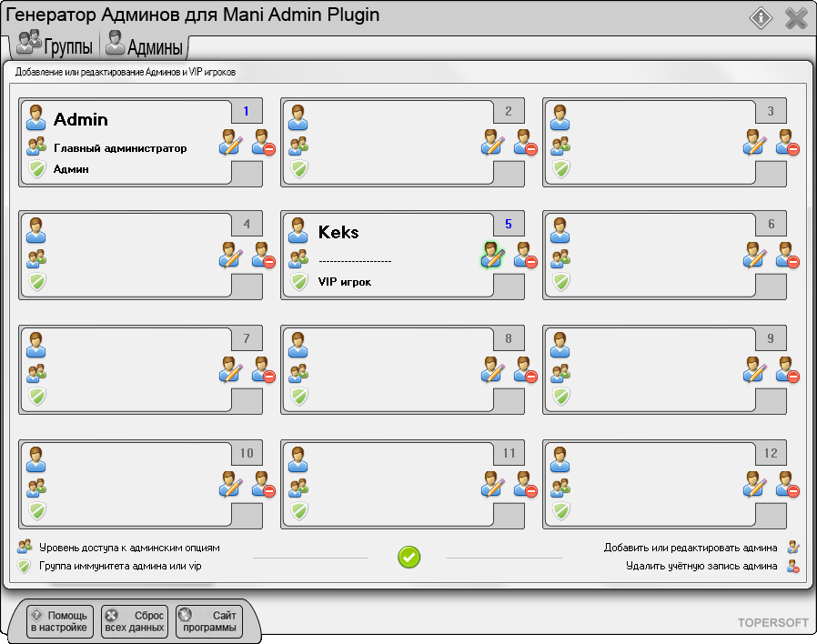Click the slot number 8 badge

[509, 338]
